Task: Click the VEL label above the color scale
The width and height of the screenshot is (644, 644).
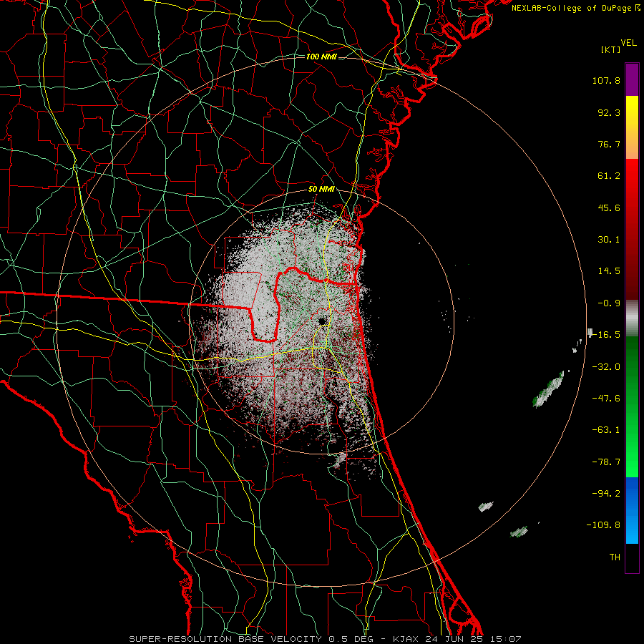Action: point(628,43)
